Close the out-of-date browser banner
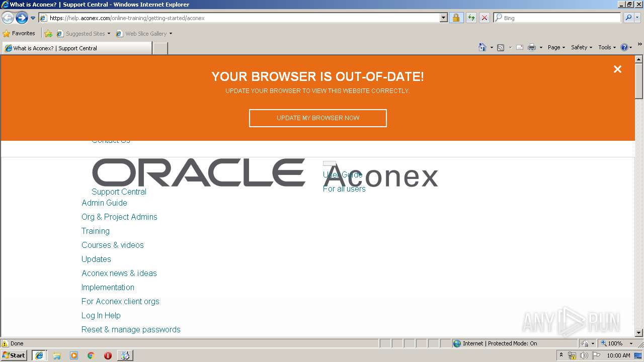The width and height of the screenshot is (644, 362). click(x=617, y=69)
